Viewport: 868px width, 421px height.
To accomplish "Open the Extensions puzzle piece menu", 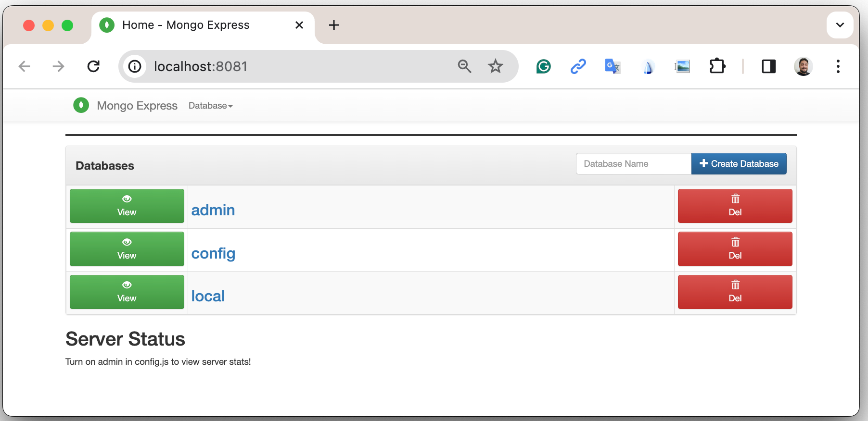I will 717,66.
